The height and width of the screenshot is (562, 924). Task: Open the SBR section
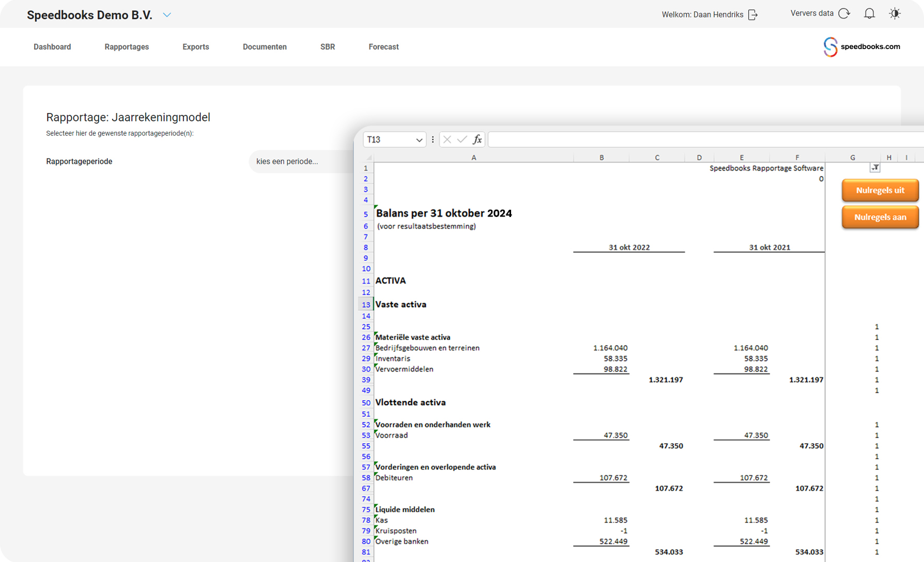coord(328,46)
